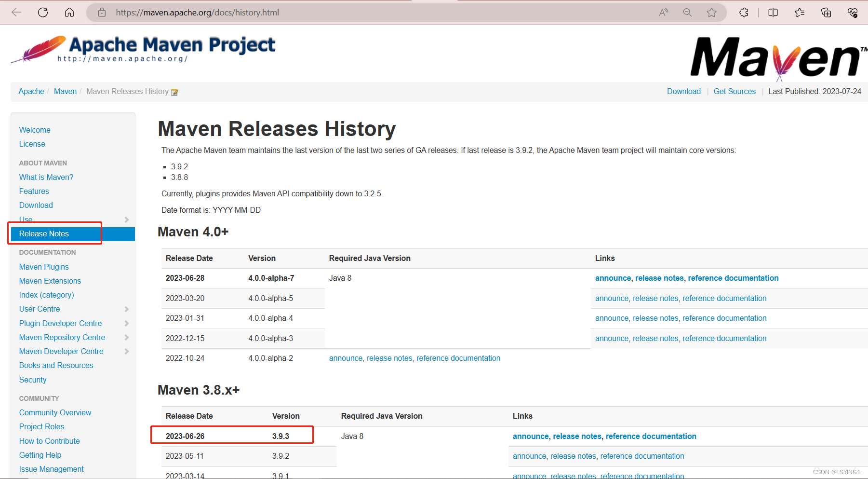Screen dimensions: 868x479
Task: Toggle split screen icon
Action: (x=773, y=13)
